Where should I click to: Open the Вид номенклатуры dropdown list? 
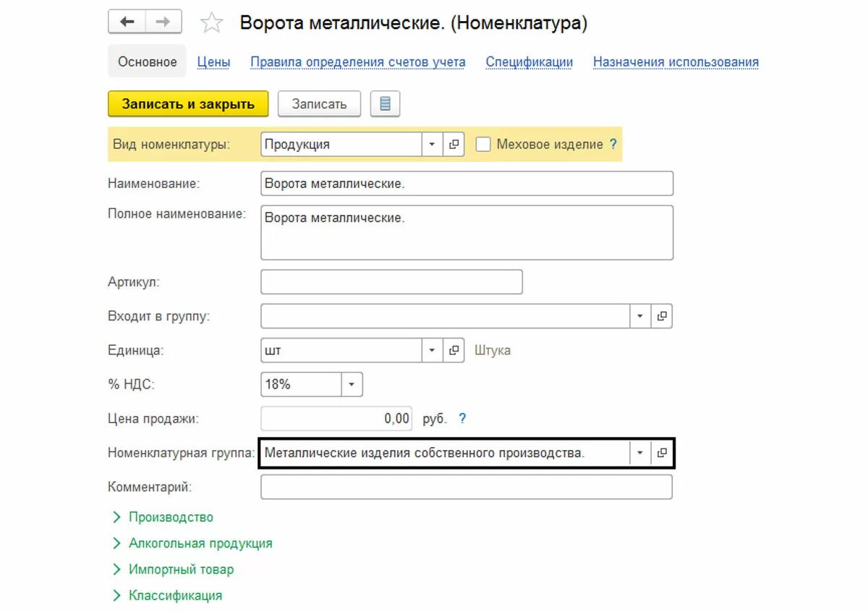432,144
